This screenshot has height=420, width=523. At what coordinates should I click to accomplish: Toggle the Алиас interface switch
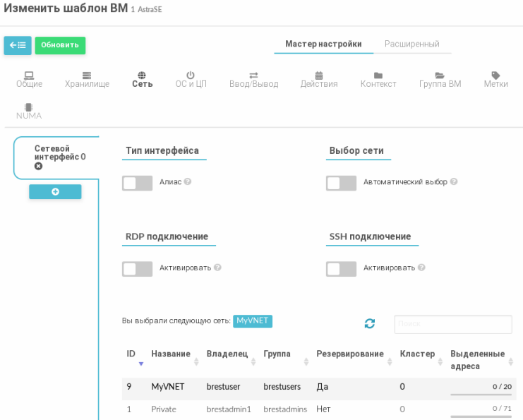[x=138, y=184]
